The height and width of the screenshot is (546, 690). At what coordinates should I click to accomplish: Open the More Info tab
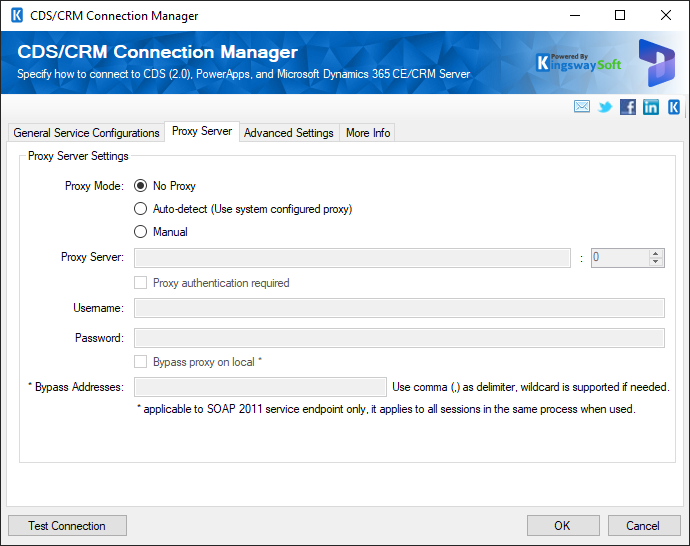point(368,133)
